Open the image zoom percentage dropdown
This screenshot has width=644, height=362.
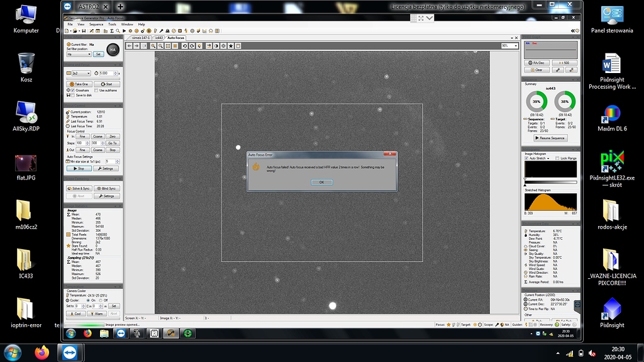509,46
